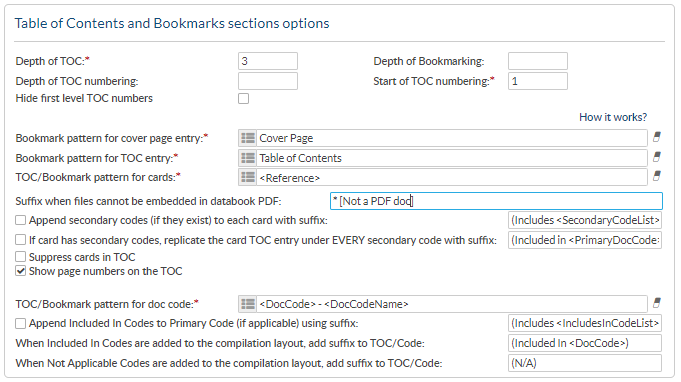This screenshot has width=681, height=382.
Task: Open pattern list icon for doc code pattern
Action: [248, 304]
